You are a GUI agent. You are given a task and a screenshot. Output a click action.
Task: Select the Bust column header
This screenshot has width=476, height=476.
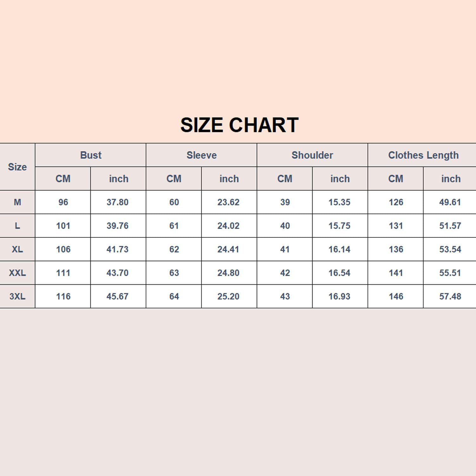pos(91,155)
